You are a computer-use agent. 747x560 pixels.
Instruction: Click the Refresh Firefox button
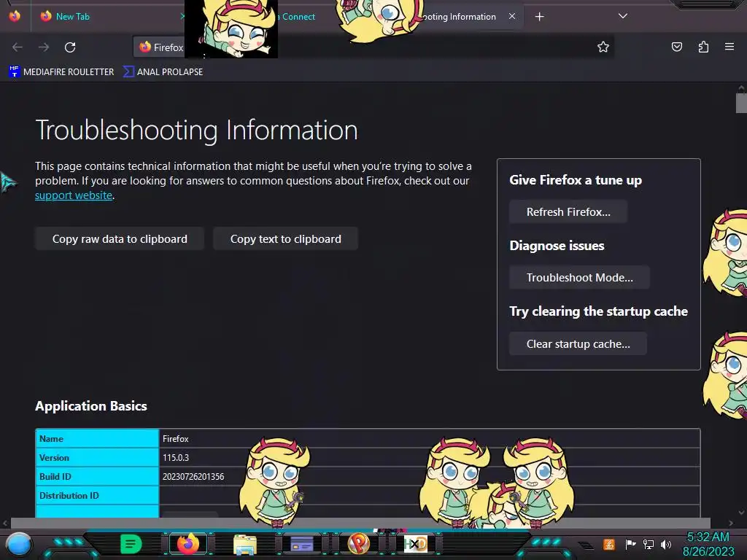pyautogui.click(x=568, y=212)
